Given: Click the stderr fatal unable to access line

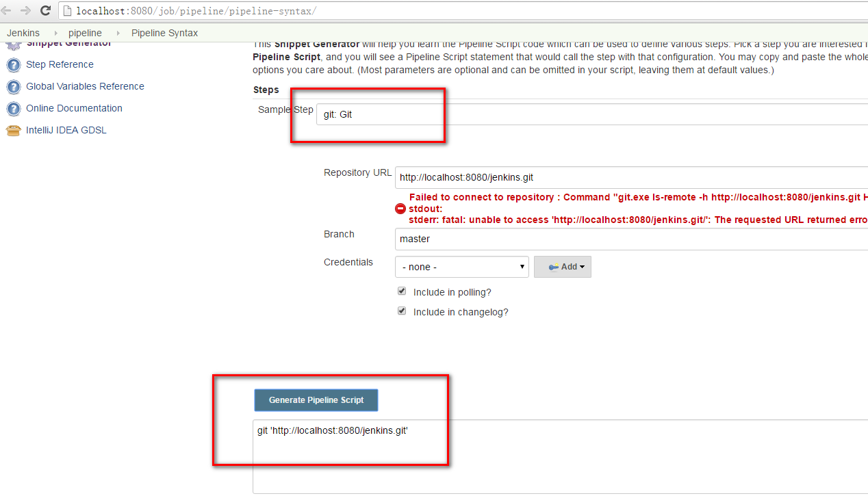Looking at the screenshot, I should (638, 220).
